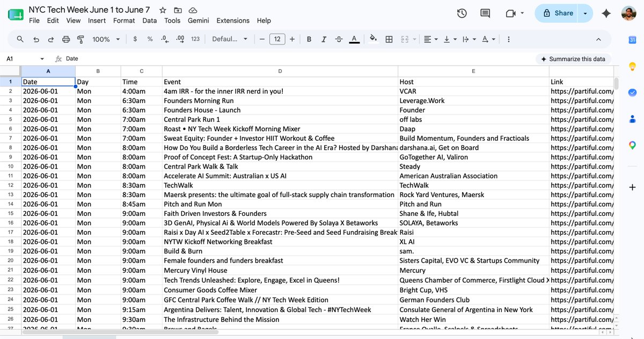Open text wrapping dropdown
The height and width of the screenshot is (339, 644).
(x=469, y=39)
